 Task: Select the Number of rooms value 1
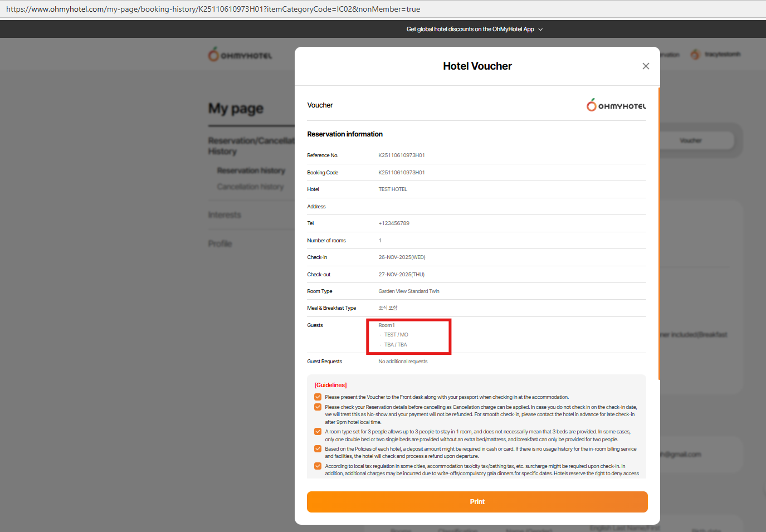click(380, 241)
